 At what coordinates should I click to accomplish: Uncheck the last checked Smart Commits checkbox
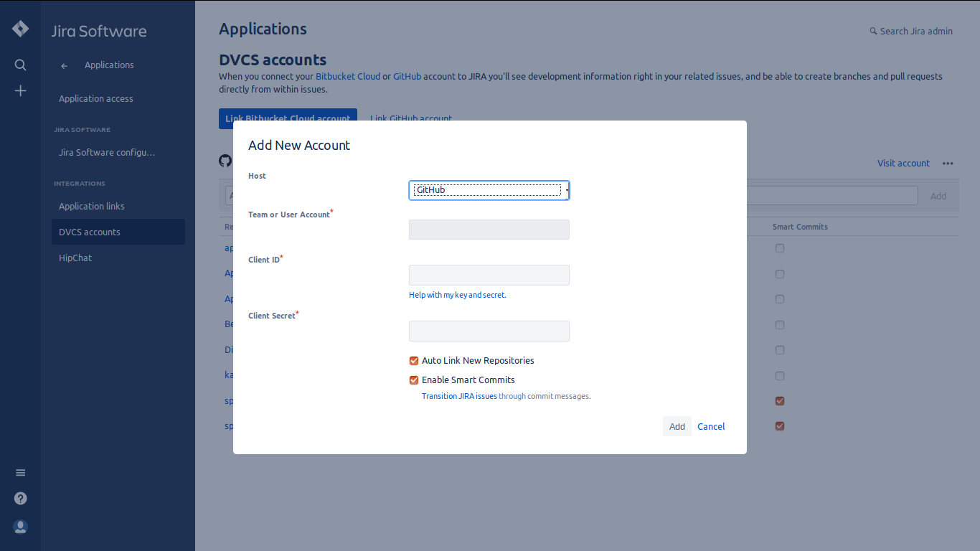[x=780, y=426]
